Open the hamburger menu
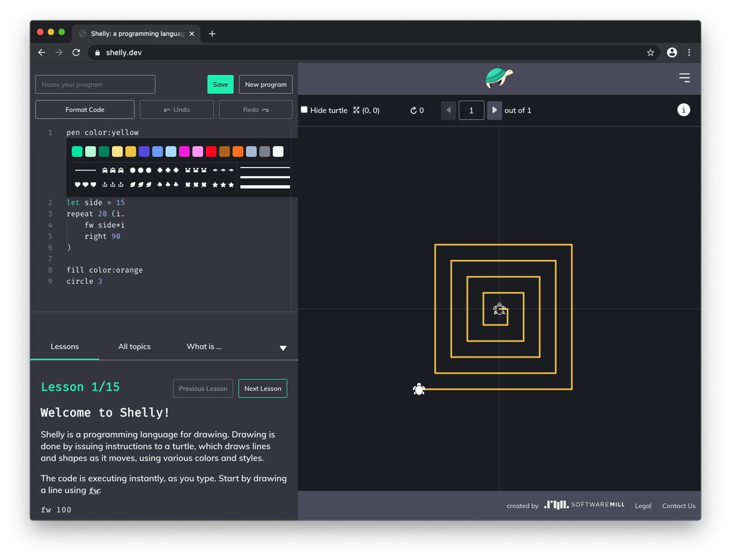This screenshot has width=731, height=560. (684, 78)
